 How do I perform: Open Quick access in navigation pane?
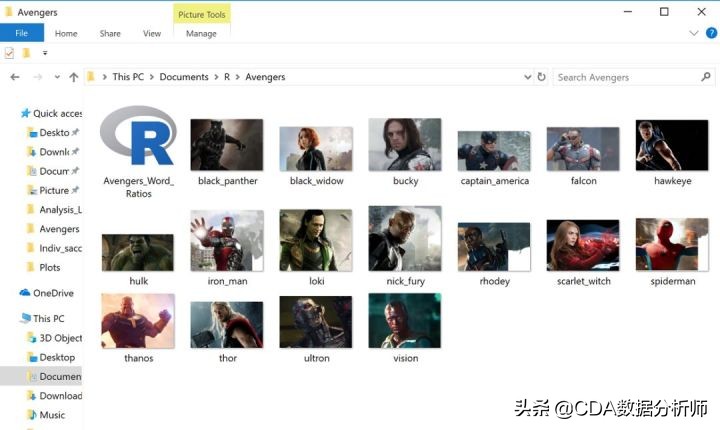click(x=51, y=113)
